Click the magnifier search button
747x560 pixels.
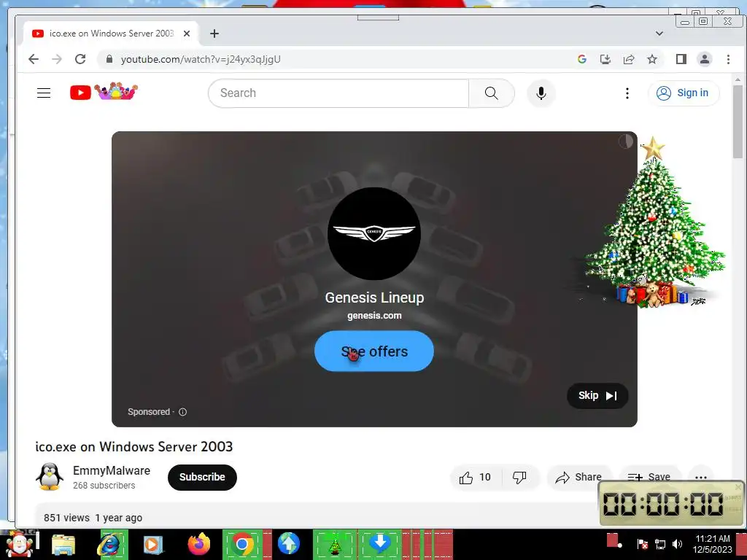[x=491, y=93]
